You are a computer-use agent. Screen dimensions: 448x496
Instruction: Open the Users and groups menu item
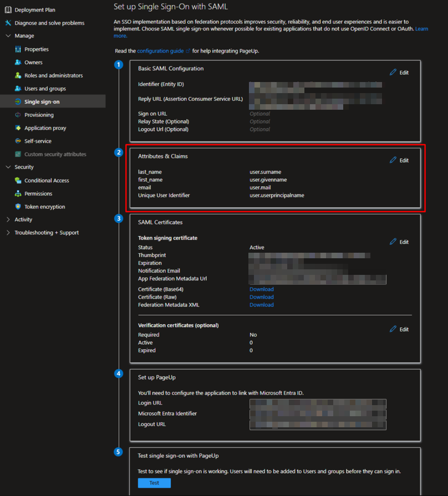[x=45, y=89]
